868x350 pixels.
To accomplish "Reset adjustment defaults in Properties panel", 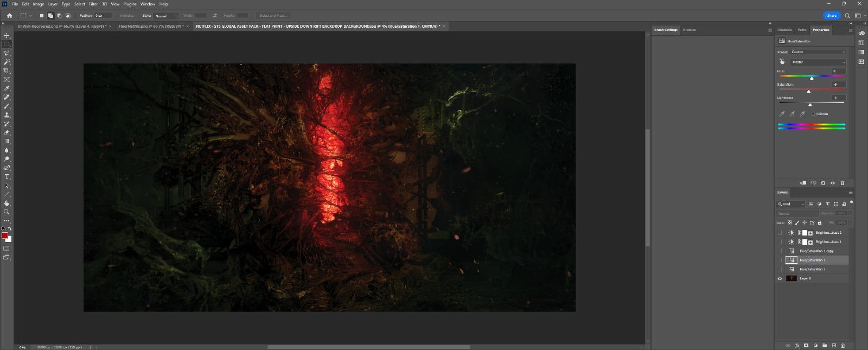I will [823, 183].
